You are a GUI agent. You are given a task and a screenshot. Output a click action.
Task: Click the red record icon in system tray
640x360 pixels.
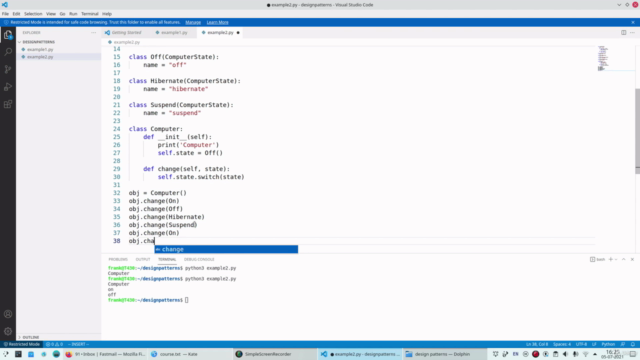point(536,354)
